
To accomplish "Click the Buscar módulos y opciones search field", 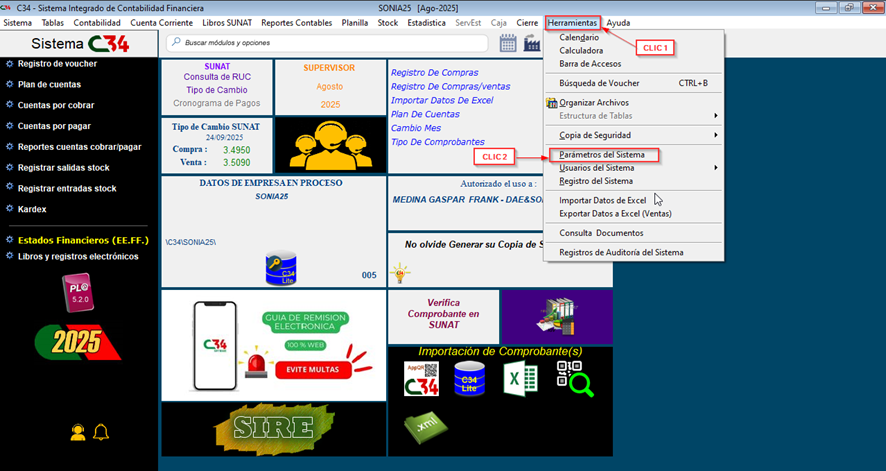I will [330, 43].
